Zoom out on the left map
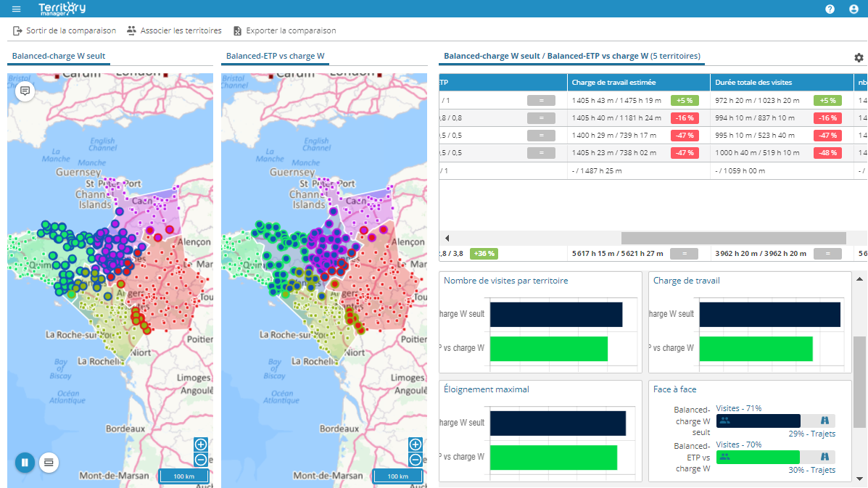Screen dimensions: 868x488 pyautogui.click(x=201, y=460)
